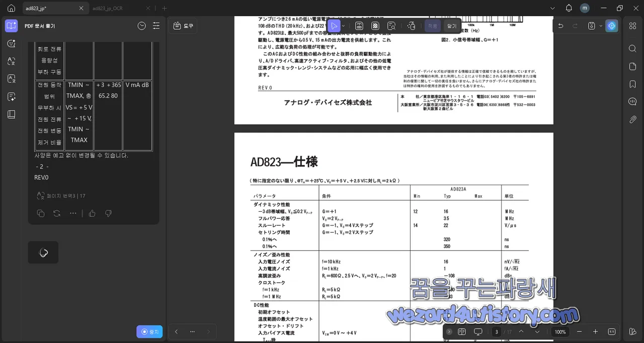Open the selection tool dropdown chevron
Viewport: 644px width, 343px height.
tap(344, 26)
